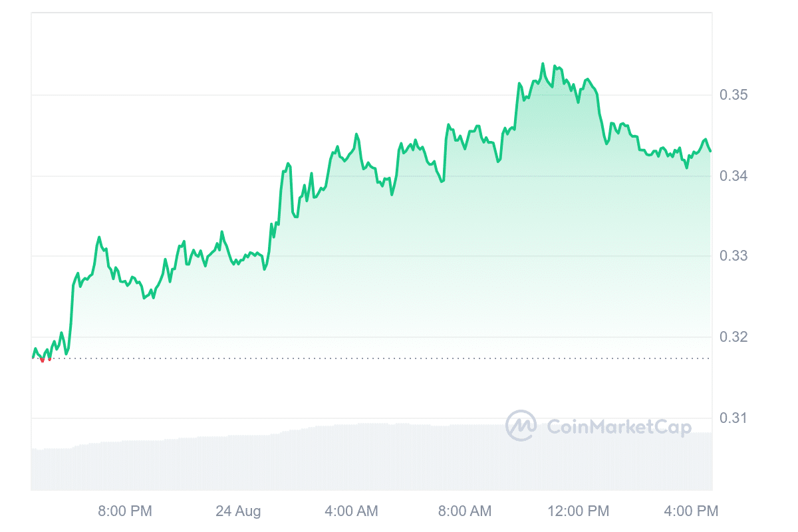
Task: Select the 24 Aug date label
Action: [x=238, y=511]
